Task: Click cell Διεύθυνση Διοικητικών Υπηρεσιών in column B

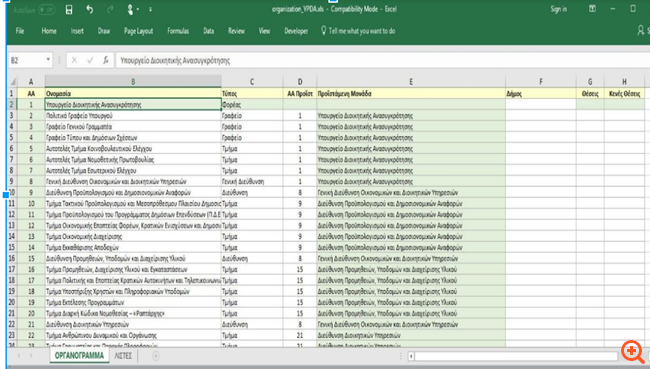Action: point(133,324)
